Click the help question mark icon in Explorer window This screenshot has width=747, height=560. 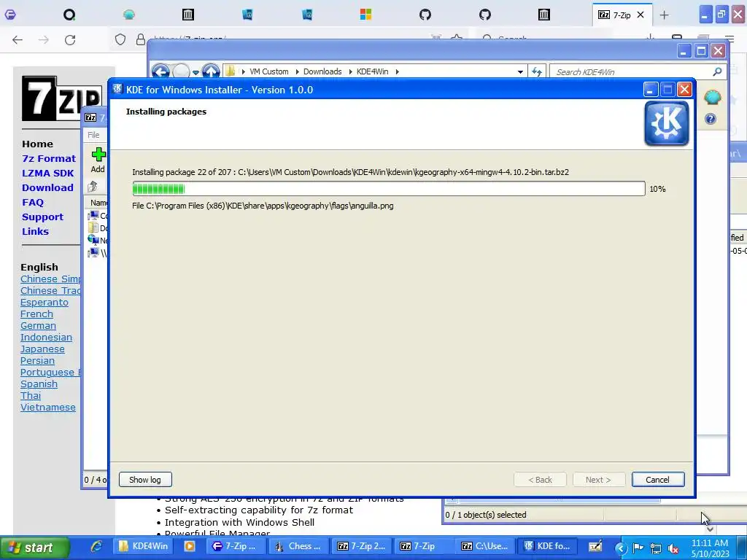click(x=710, y=119)
